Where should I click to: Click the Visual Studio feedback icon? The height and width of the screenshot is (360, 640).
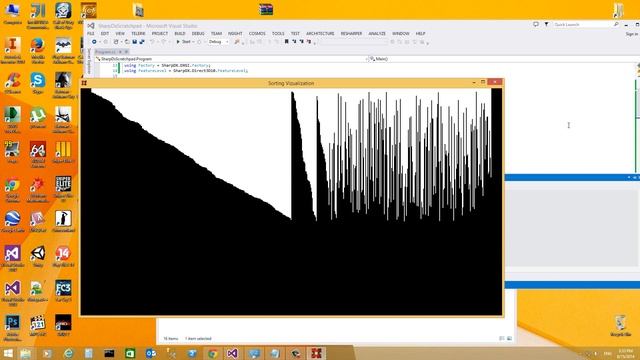click(536, 24)
